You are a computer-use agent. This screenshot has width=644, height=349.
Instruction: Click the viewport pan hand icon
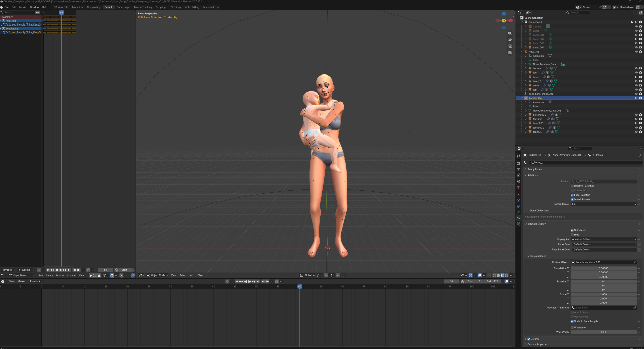tap(510, 40)
